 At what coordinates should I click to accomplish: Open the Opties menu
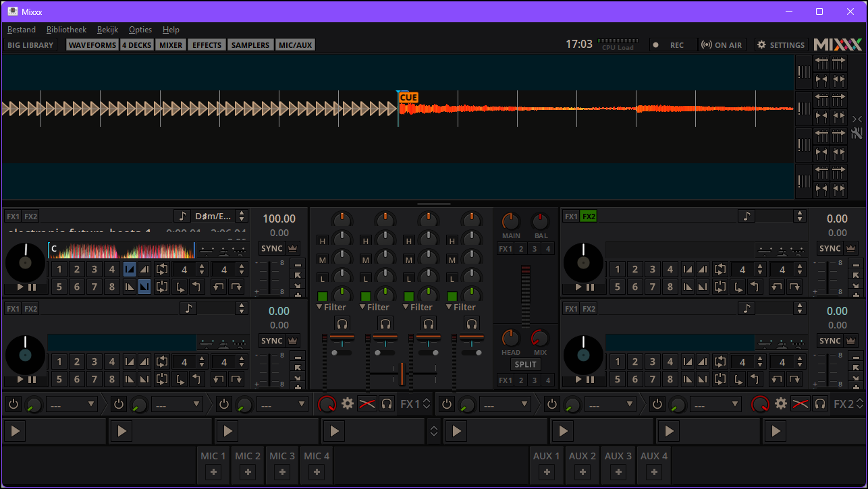click(x=140, y=30)
